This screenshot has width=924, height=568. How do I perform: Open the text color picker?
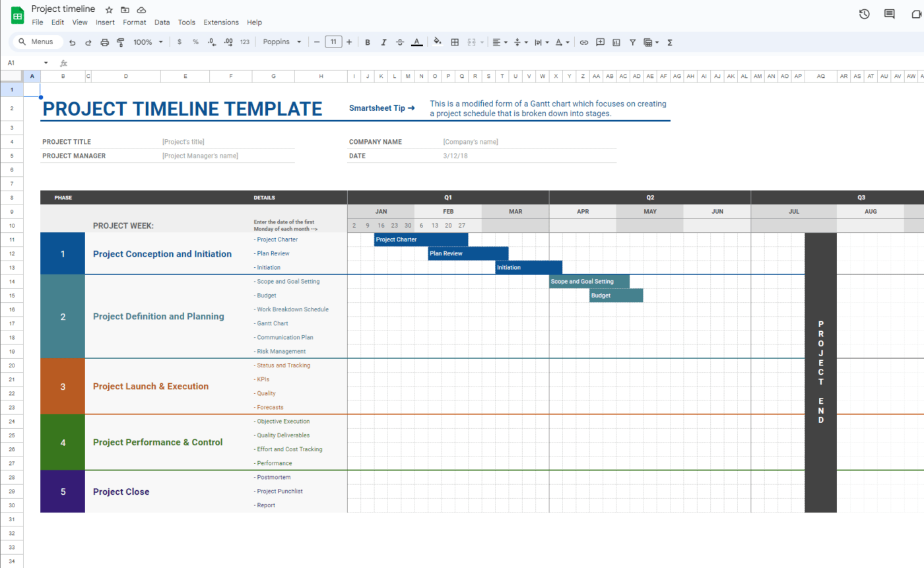click(416, 42)
